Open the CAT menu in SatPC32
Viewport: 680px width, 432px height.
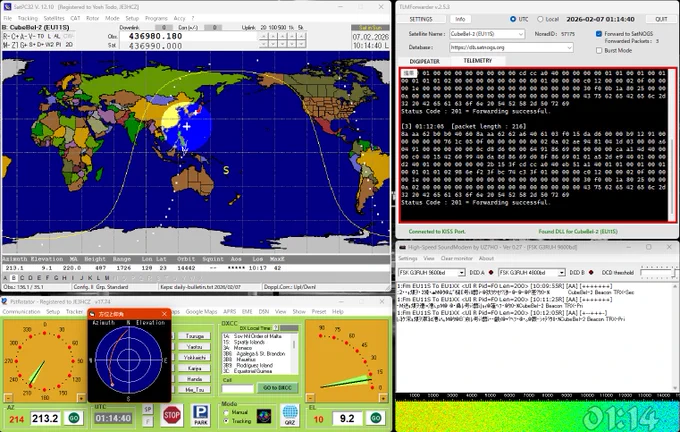75,18
